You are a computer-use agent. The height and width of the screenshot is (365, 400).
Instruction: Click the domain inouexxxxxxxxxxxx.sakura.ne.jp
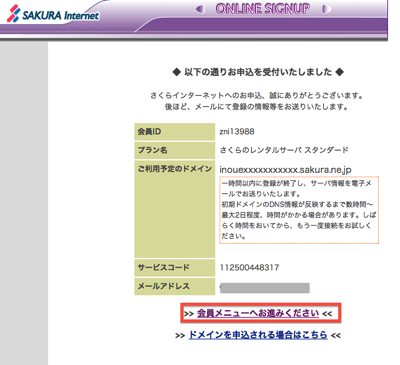pos(285,170)
